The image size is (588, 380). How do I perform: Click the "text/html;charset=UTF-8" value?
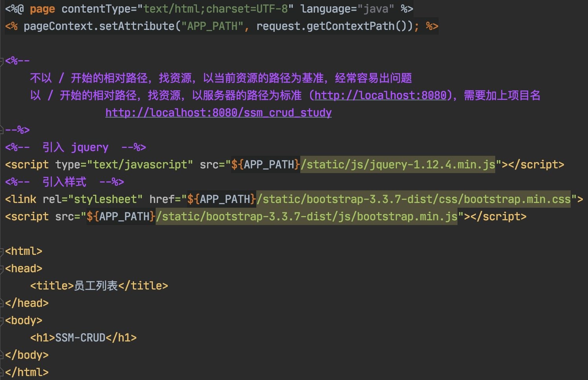point(215,9)
